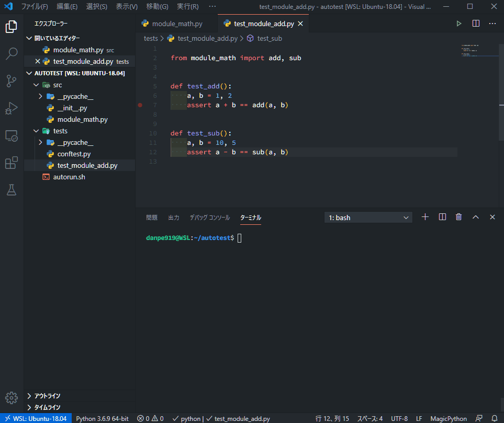The image size is (504, 423).
Task: Open the terminal selector dropdown 1: bash
Action: pyautogui.click(x=368, y=218)
